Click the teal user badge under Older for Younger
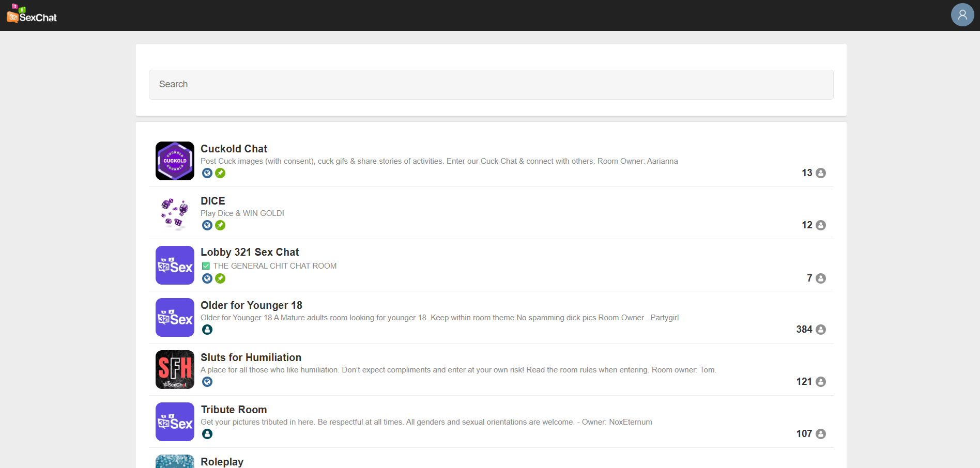Screen dimensions: 980x468 (x=207, y=330)
